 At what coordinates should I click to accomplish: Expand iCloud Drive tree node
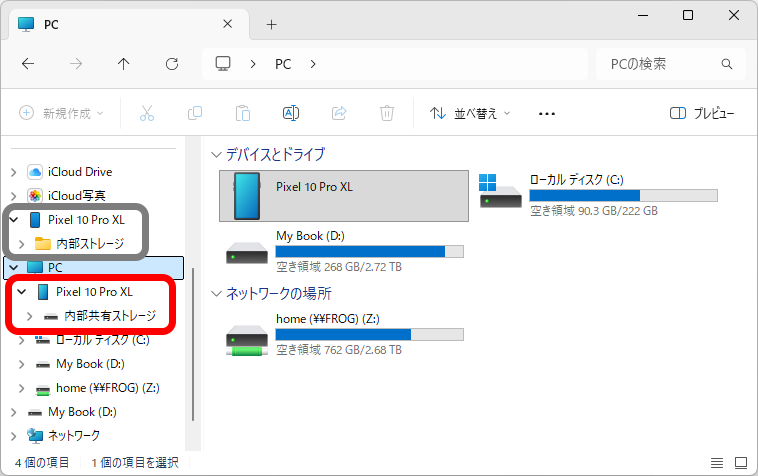pos(14,172)
